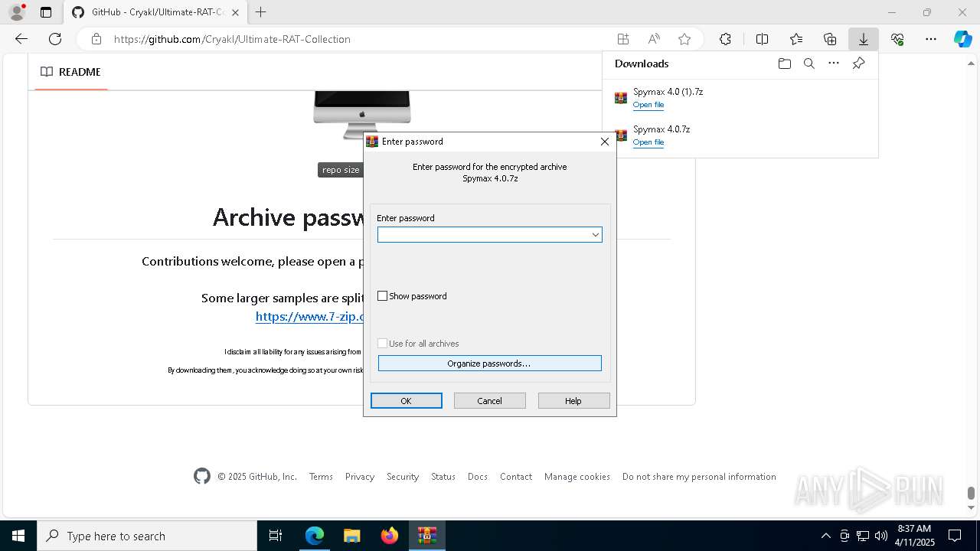Launch Firefox from taskbar

coord(390,536)
